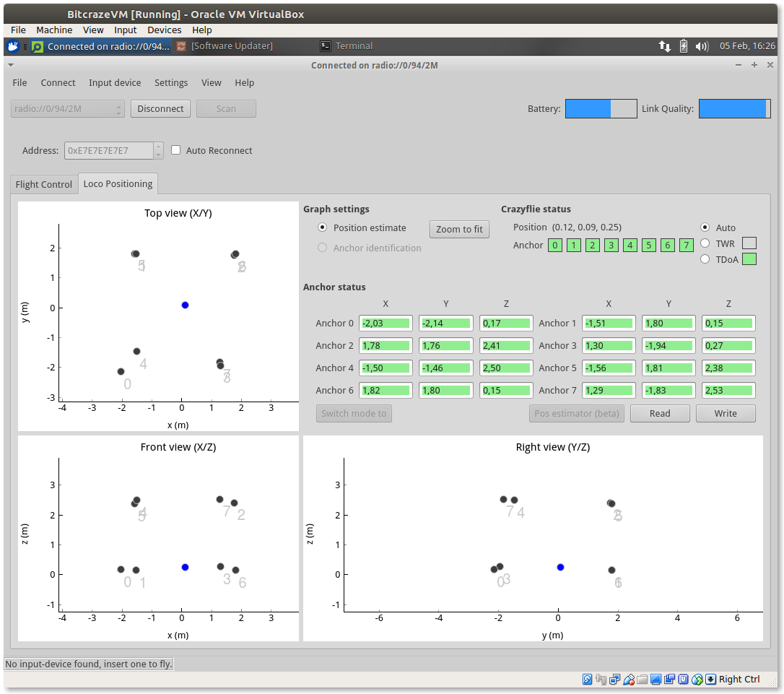The width and height of the screenshot is (784, 694).
Task: Click VirtualBox mouse integration icon
Action: [697, 679]
